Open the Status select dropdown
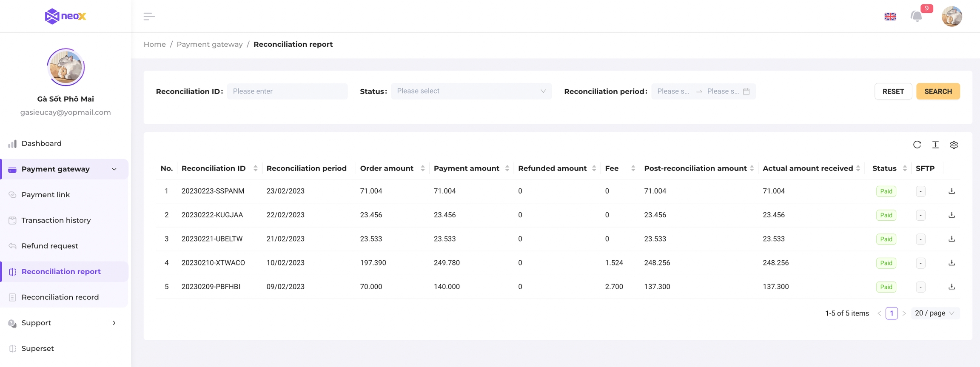980x367 pixels. point(471,91)
